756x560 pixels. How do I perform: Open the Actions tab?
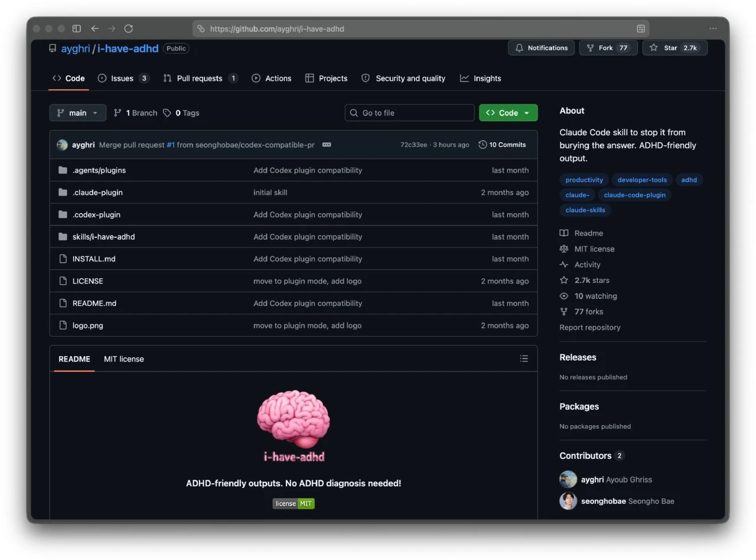pyautogui.click(x=272, y=78)
